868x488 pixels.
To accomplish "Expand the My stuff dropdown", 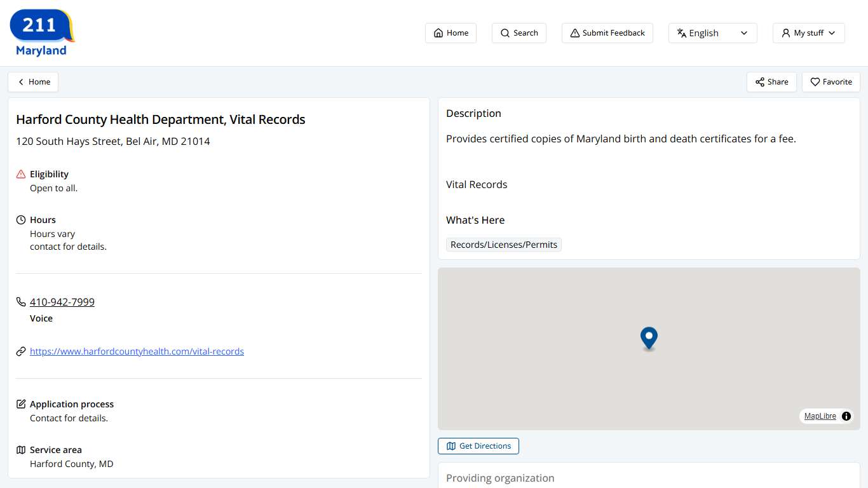I will coord(808,32).
